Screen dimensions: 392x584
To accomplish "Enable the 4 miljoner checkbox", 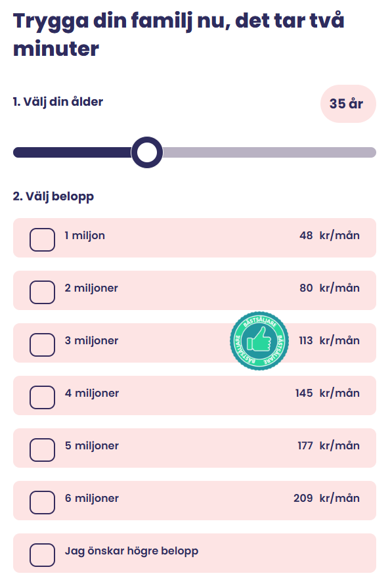I will click(43, 397).
